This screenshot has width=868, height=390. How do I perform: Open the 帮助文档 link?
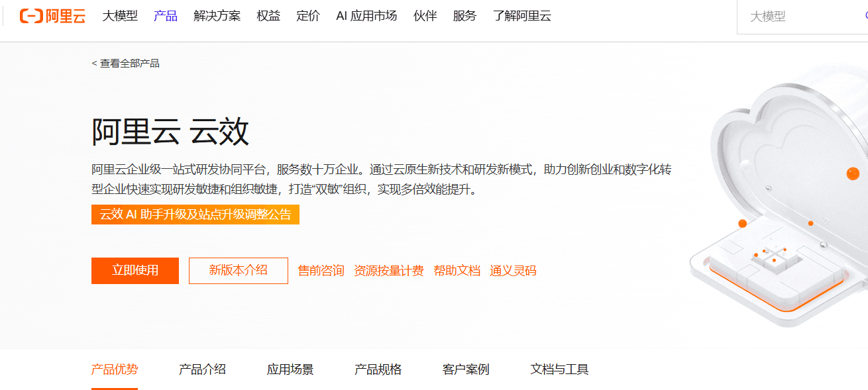point(457,271)
